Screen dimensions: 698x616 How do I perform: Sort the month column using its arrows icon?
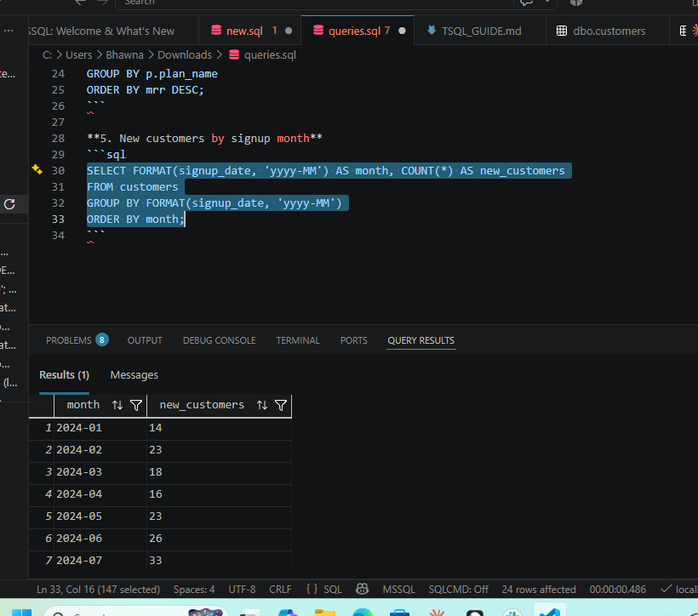117,405
